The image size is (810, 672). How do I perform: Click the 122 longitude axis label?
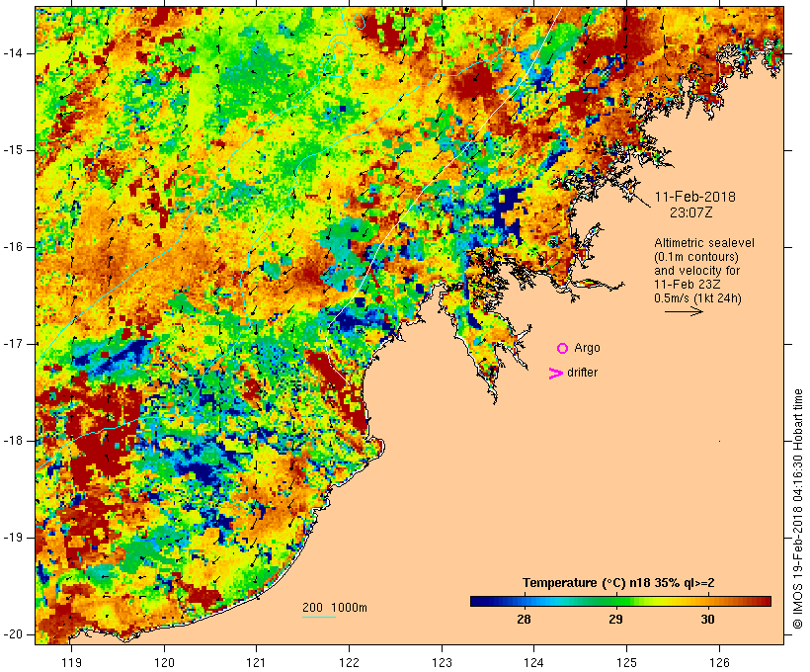click(350, 663)
